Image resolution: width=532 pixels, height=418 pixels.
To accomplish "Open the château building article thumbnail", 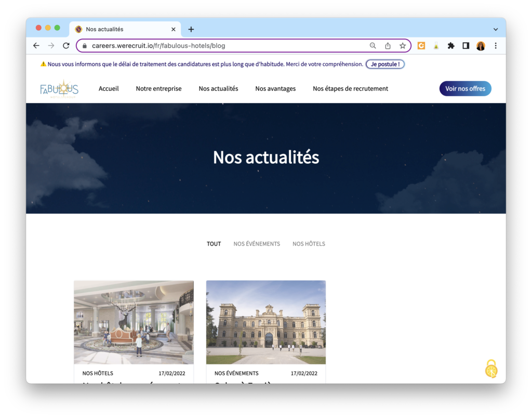I will point(266,322).
